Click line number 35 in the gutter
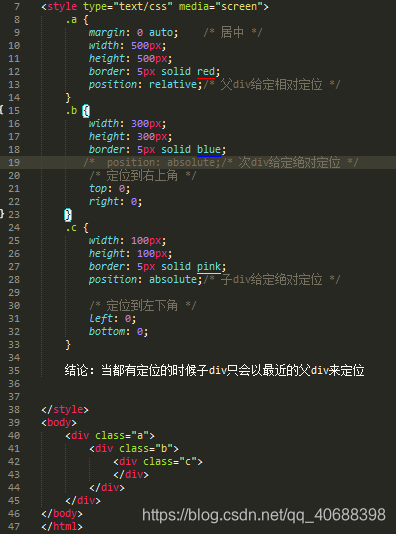Screen dimensions: 396x534 [x=14, y=371]
